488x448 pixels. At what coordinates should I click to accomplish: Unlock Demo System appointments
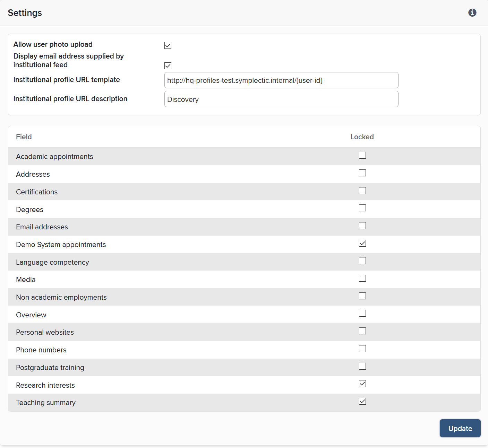(362, 243)
